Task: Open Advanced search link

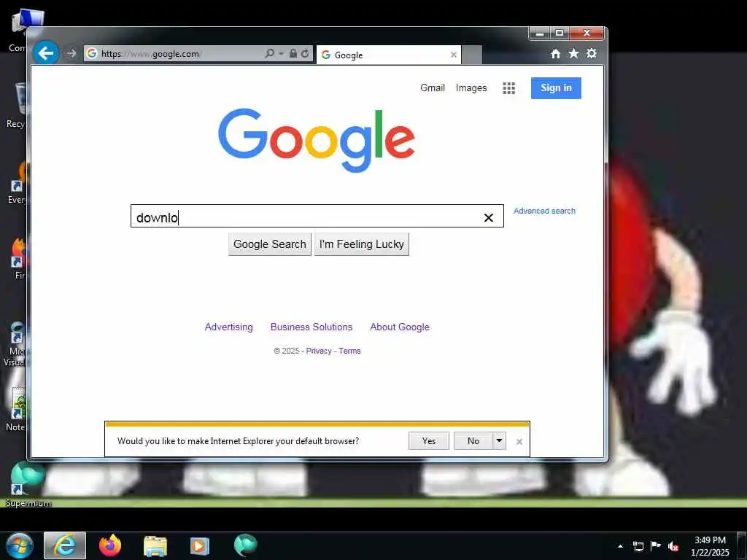Action: [x=544, y=211]
